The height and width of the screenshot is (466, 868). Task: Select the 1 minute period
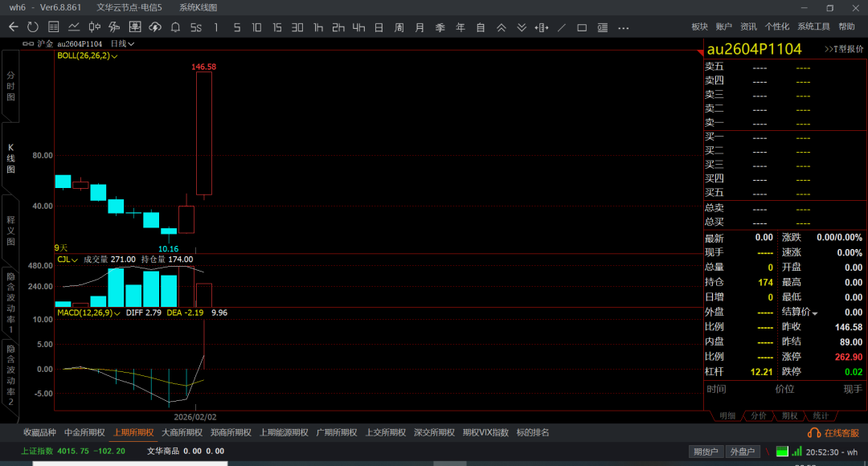point(216,27)
